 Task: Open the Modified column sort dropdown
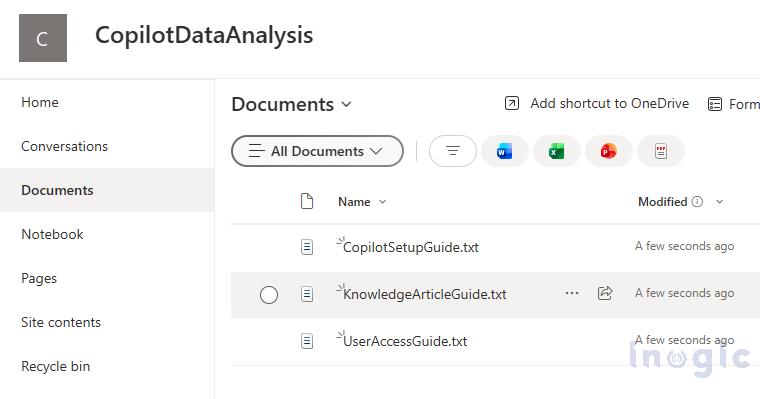(x=719, y=202)
